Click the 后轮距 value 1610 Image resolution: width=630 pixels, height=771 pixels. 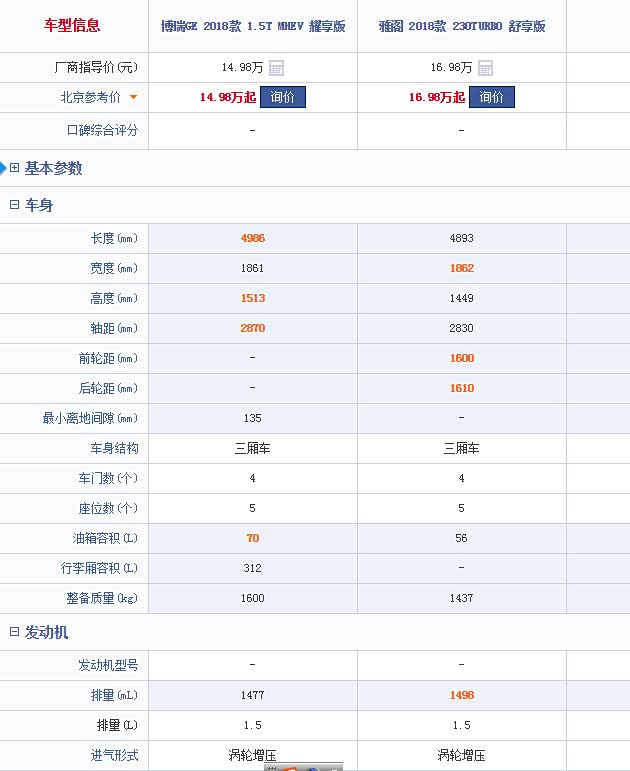pyautogui.click(x=461, y=388)
